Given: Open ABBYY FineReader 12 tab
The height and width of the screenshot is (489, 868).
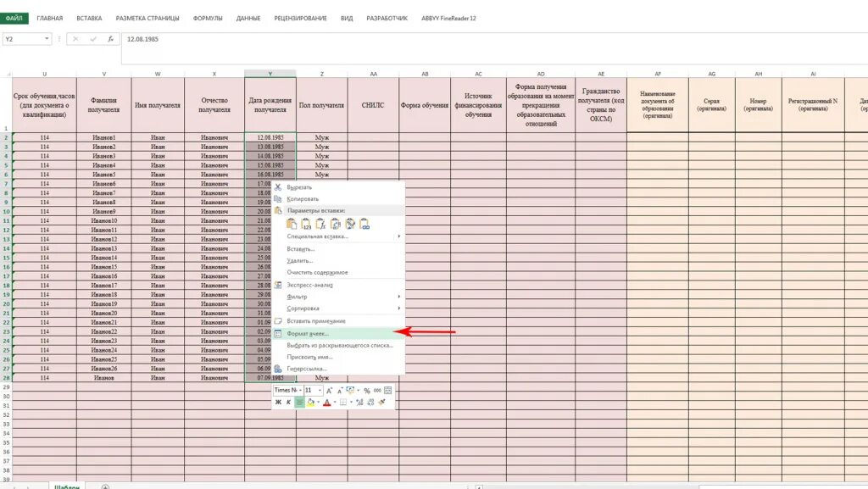Looking at the screenshot, I should point(448,19).
